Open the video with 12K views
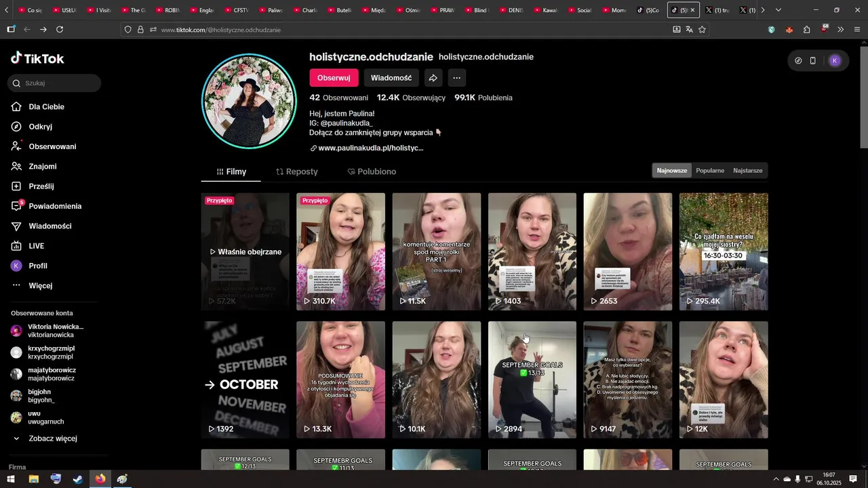The height and width of the screenshot is (488, 868). pos(724,380)
